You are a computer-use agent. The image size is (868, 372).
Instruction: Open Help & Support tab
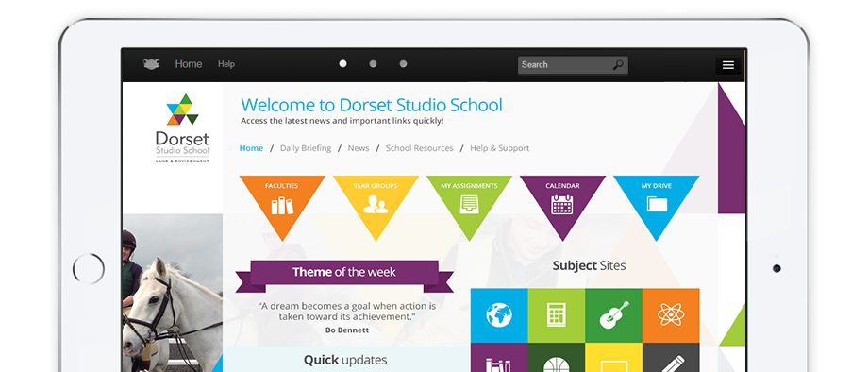point(499,148)
